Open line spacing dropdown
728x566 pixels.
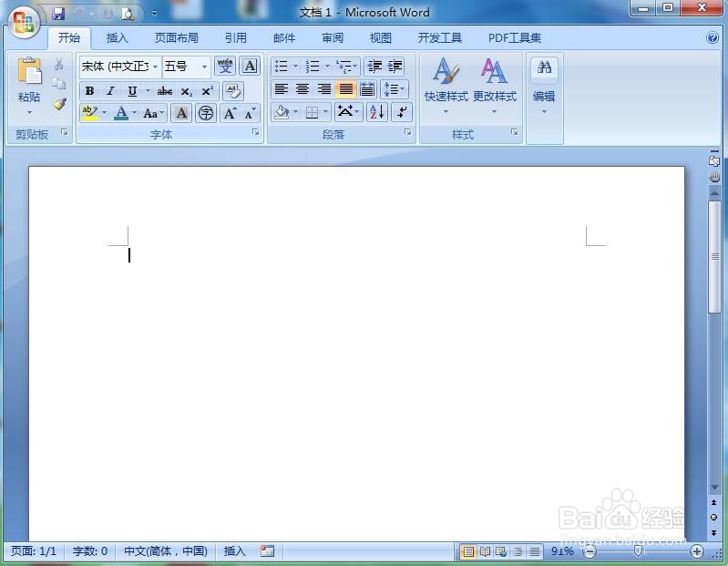(395, 88)
